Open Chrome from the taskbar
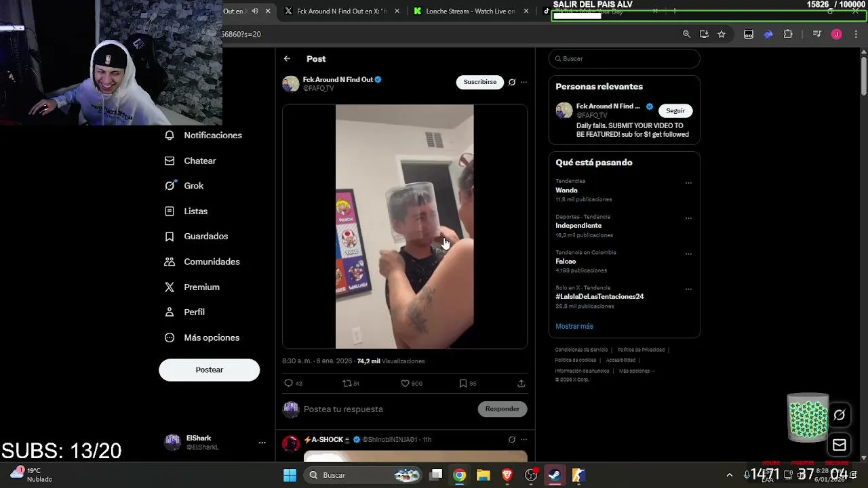Image resolution: width=868 pixels, height=488 pixels. (x=460, y=475)
